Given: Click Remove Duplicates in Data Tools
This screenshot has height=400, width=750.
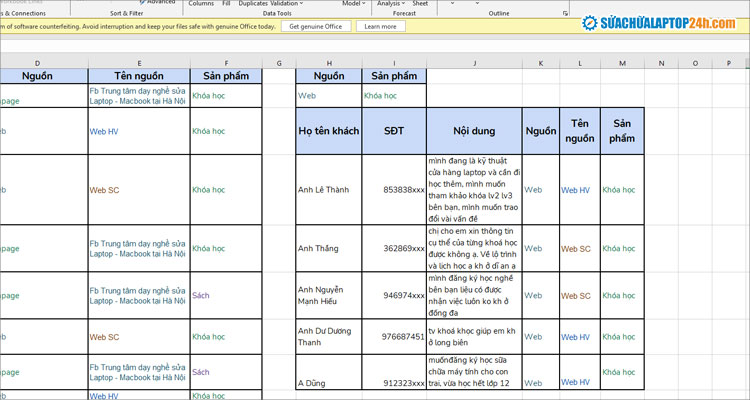Looking at the screenshot, I should tap(253, 4).
